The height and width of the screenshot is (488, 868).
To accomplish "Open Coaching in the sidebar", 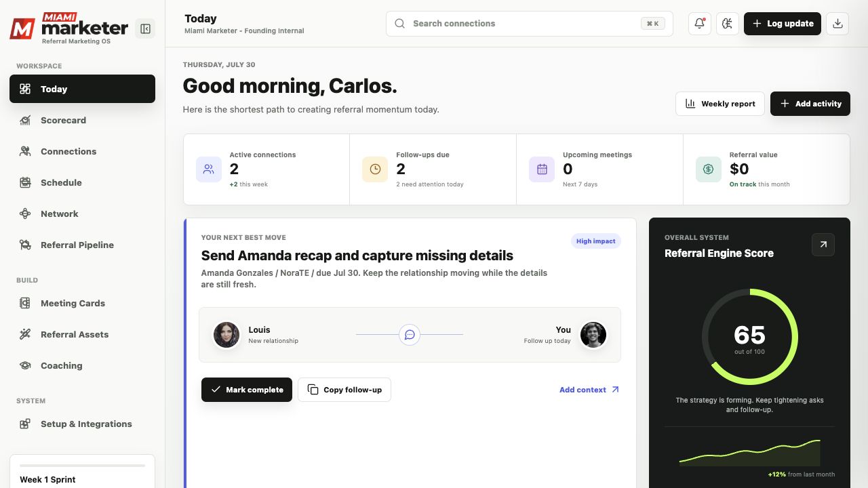I will [x=82, y=365].
